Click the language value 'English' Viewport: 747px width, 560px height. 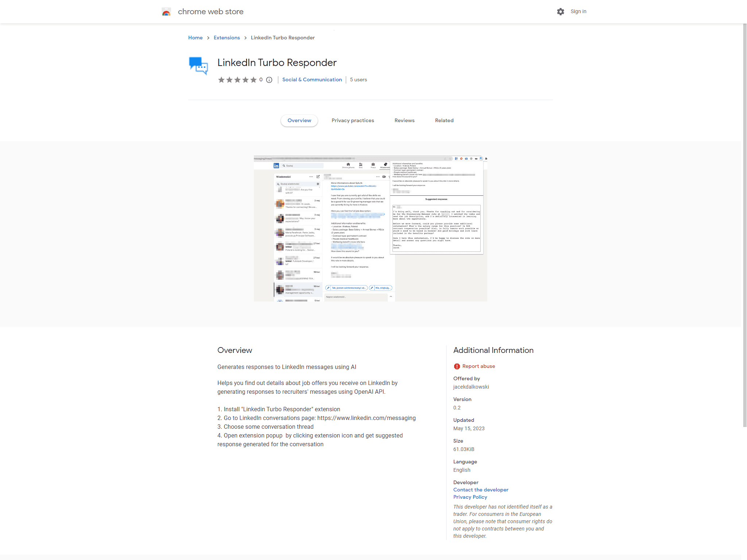click(462, 470)
